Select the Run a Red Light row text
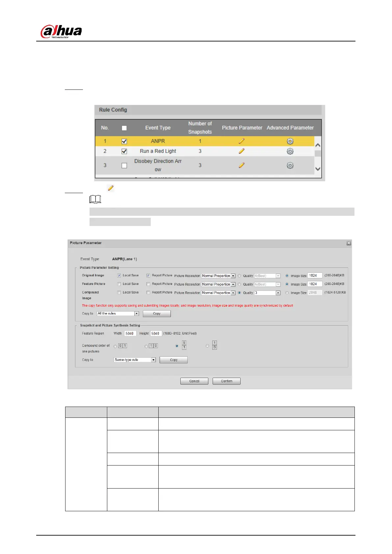 158,151
